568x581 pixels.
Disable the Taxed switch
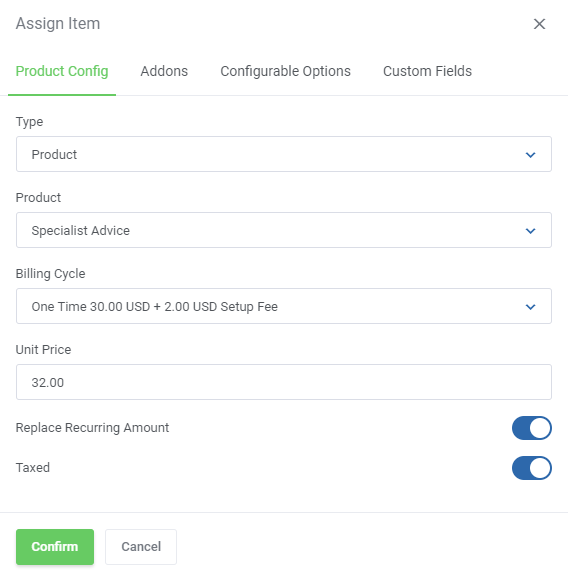point(532,468)
